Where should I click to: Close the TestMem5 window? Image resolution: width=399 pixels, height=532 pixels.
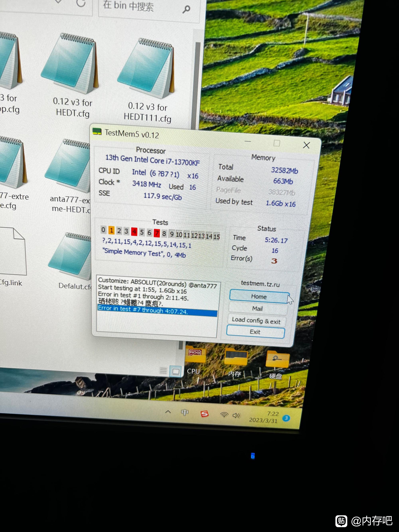point(306,145)
